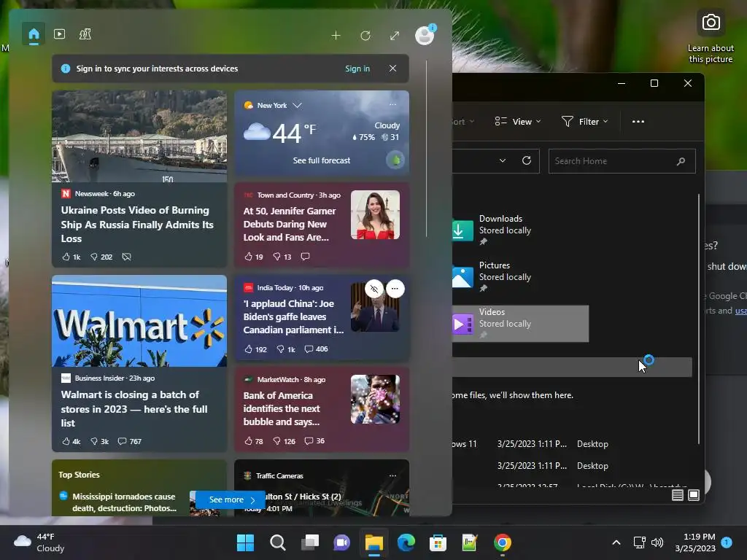The image size is (747, 560).
Task: Open clock and date 1:19 PM
Action: [695, 542]
